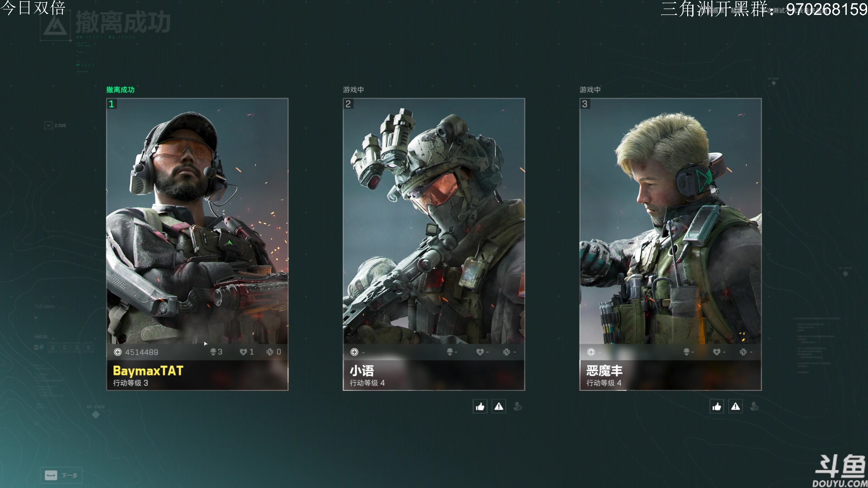Click the BaymaxTAT player name
This screenshot has width=868, height=488.
pyautogui.click(x=148, y=371)
